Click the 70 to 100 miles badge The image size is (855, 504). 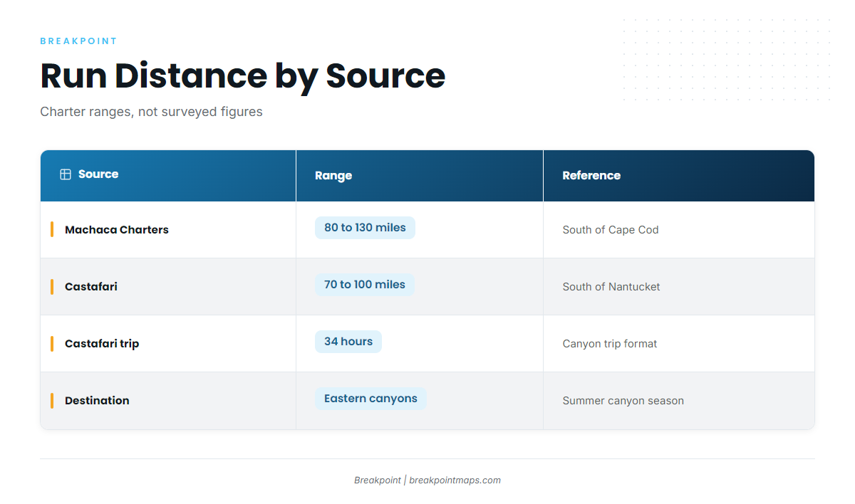tap(365, 285)
